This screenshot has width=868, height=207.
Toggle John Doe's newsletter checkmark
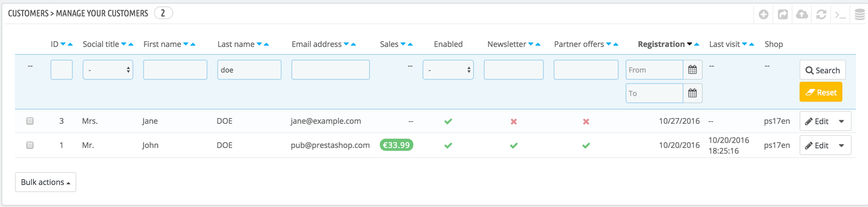(x=513, y=146)
